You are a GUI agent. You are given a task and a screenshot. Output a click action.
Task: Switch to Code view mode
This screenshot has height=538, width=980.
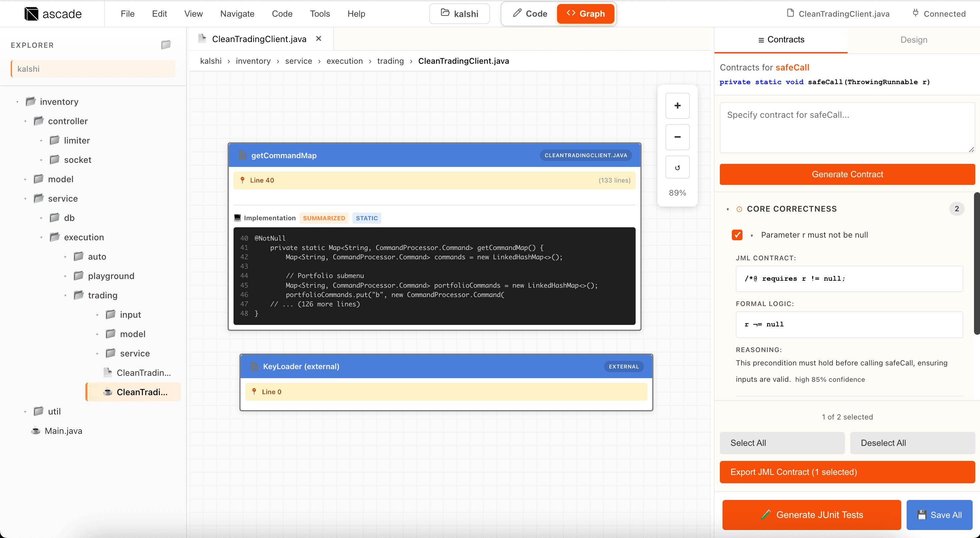pyautogui.click(x=530, y=14)
